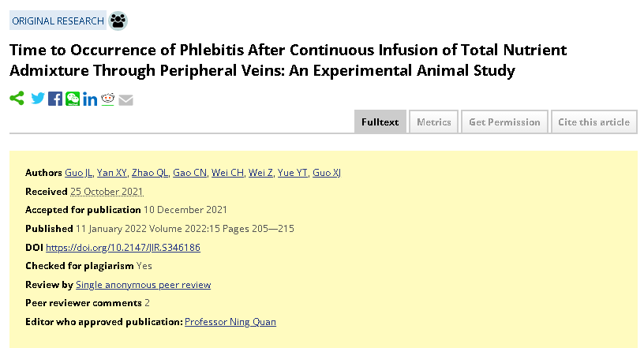Select the Cite this article tab
This screenshot has width=644, height=348.
pos(594,122)
